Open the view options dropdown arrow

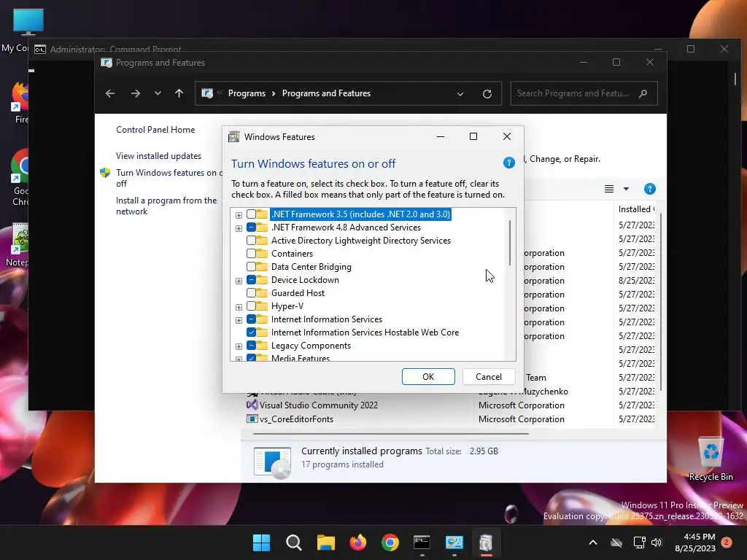626,189
